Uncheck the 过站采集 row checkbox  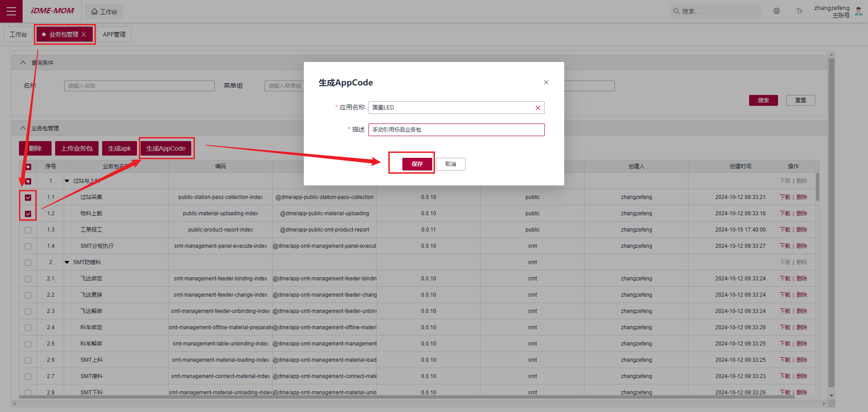(x=28, y=198)
